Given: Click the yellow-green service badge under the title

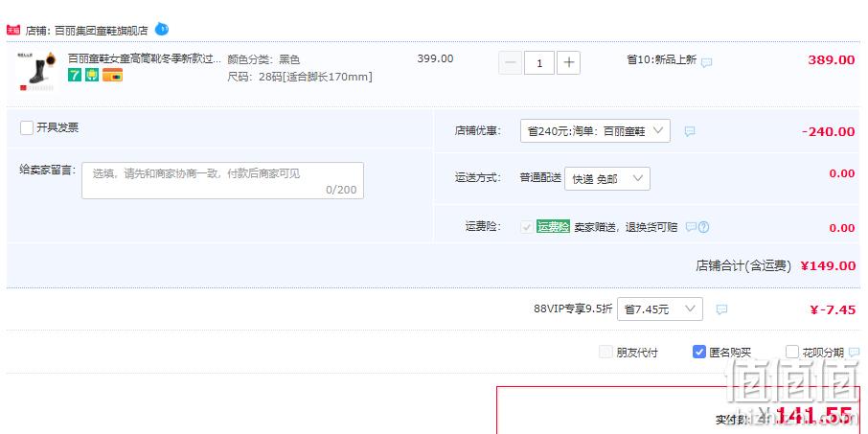Looking at the screenshot, I should pos(92,75).
